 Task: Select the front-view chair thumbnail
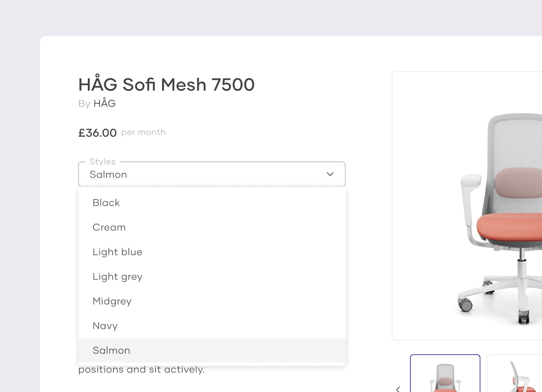pos(445,375)
